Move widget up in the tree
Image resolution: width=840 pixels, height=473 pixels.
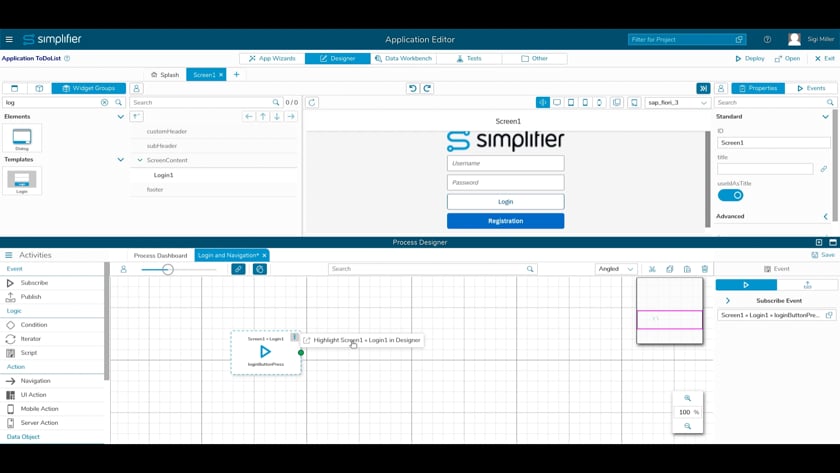(x=263, y=116)
